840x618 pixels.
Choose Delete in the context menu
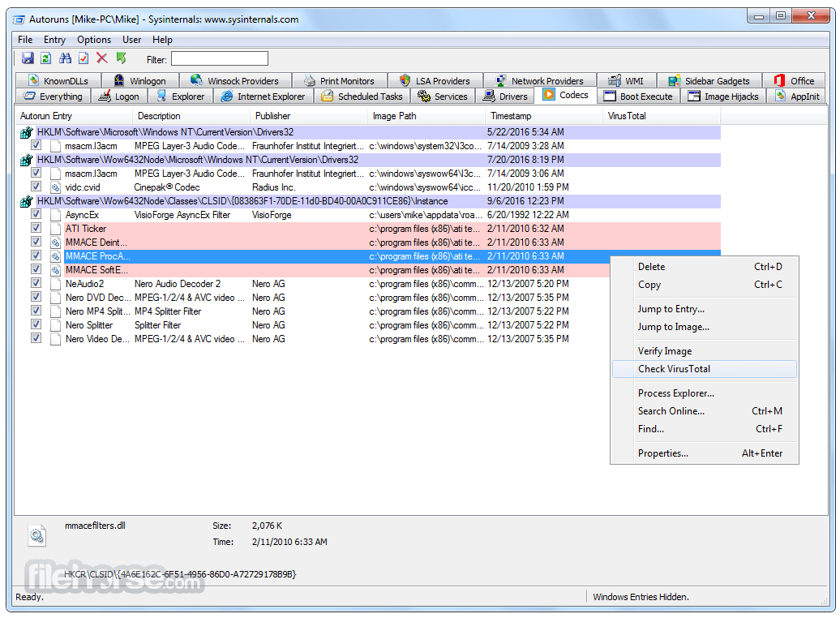click(704, 267)
